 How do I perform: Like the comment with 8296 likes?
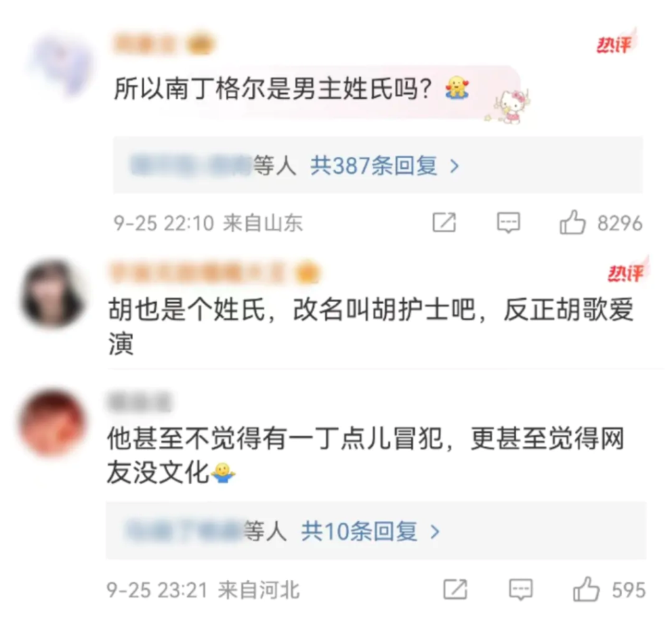[572, 223]
